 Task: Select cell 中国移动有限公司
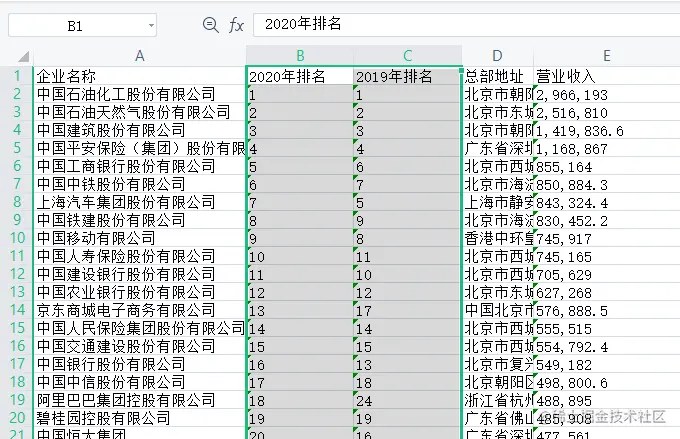(x=140, y=238)
